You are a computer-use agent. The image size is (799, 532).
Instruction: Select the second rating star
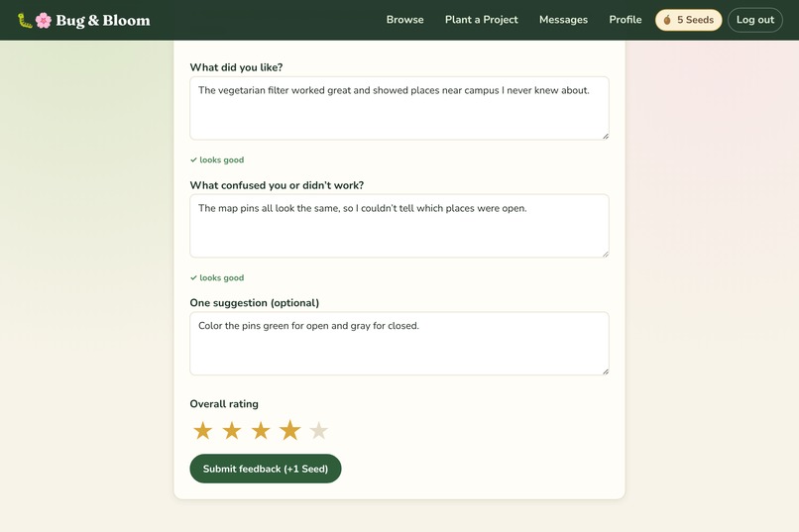tap(232, 431)
